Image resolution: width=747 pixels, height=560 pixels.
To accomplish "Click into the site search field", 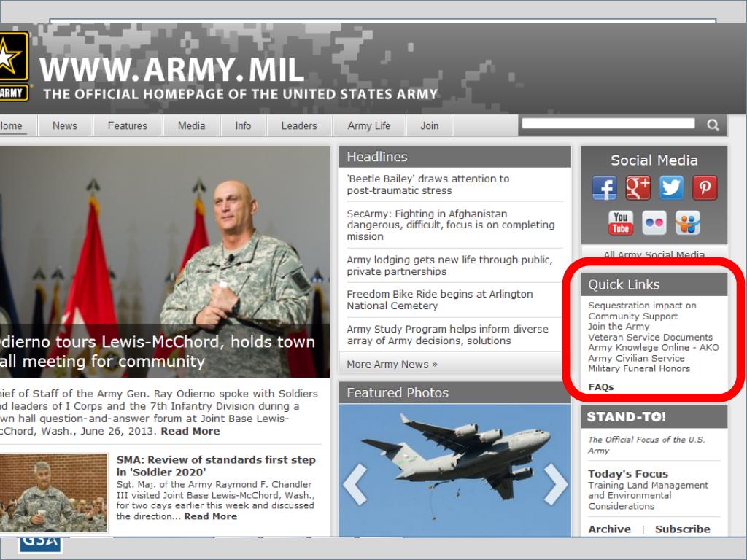I will click(608, 124).
